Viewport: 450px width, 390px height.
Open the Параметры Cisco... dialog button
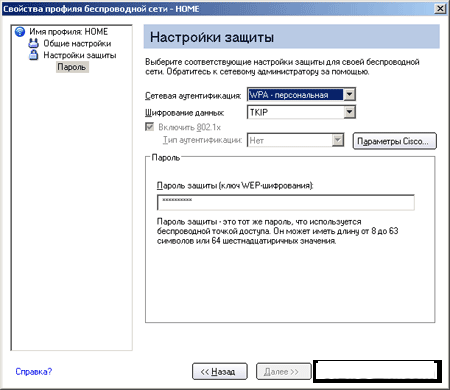pos(394,141)
